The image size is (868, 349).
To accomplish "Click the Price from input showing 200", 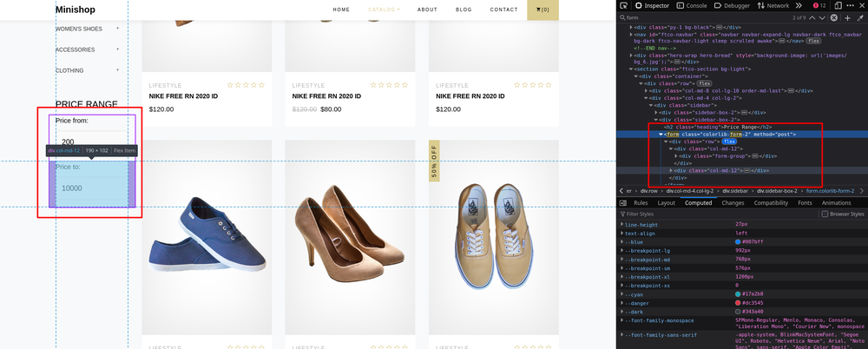I will (93, 142).
